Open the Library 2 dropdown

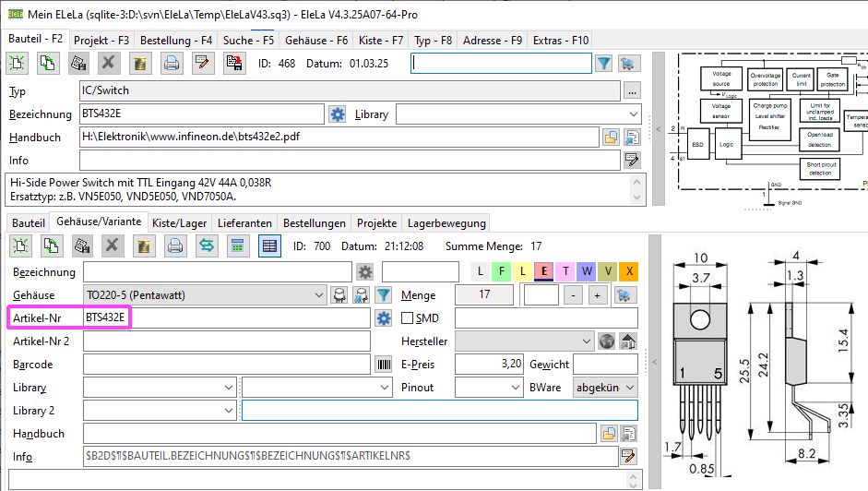[229, 411]
